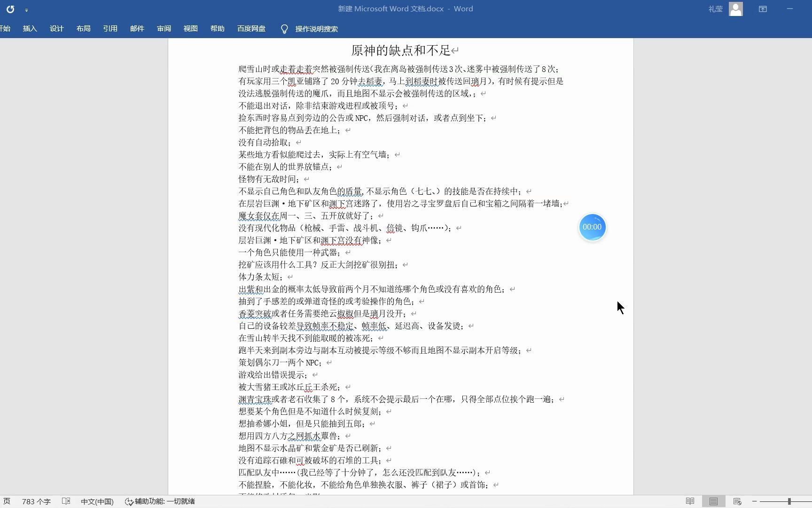Expand the Customize Quick Access Toolbar arrow
This screenshot has height=508, width=812.
(x=26, y=9)
